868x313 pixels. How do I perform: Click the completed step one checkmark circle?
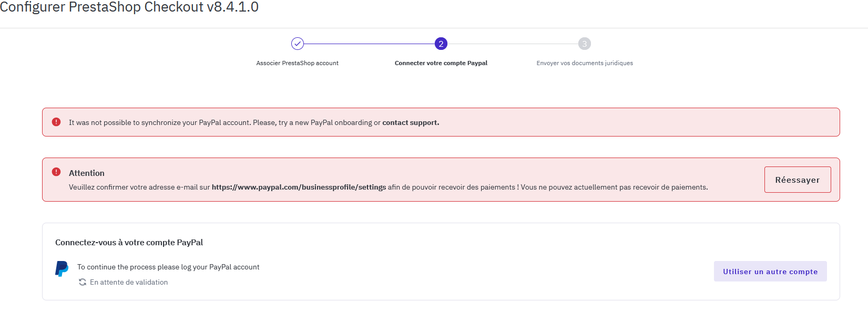coord(298,44)
